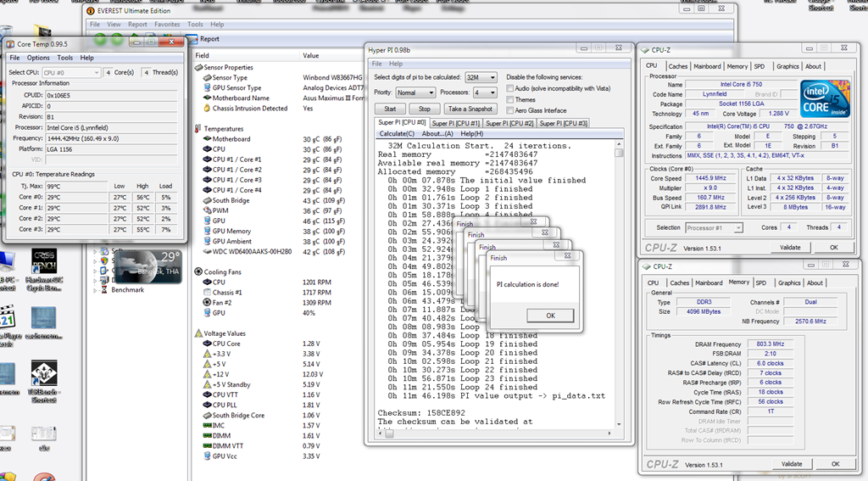Check the Themes checkbox in Hyper PI
Screen dimensions: 868x481
pyautogui.click(x=509, y=99)
